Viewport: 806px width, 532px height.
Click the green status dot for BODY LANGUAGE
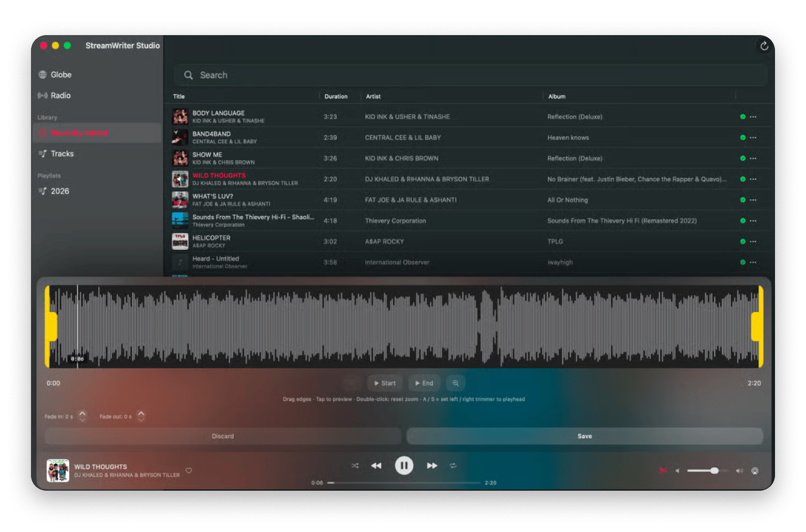pos(742,117)
